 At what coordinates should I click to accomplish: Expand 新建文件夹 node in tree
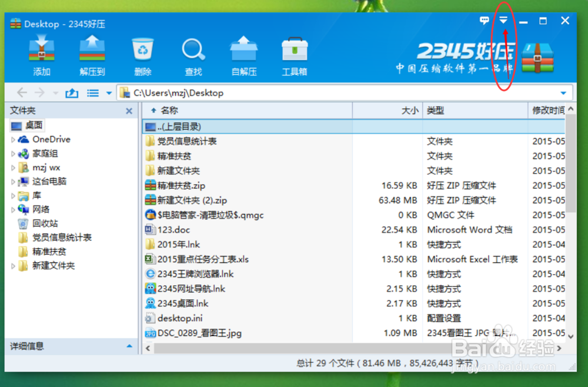pos(13,266)
